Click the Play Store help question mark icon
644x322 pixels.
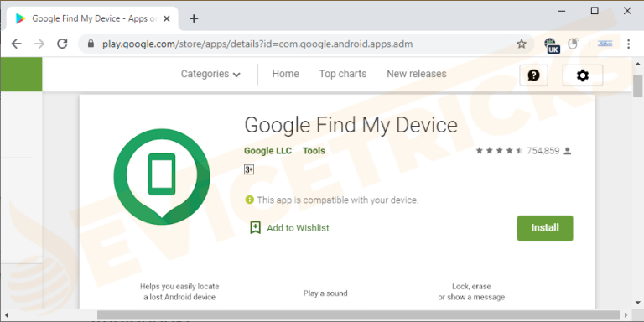[x=533, y=75]
